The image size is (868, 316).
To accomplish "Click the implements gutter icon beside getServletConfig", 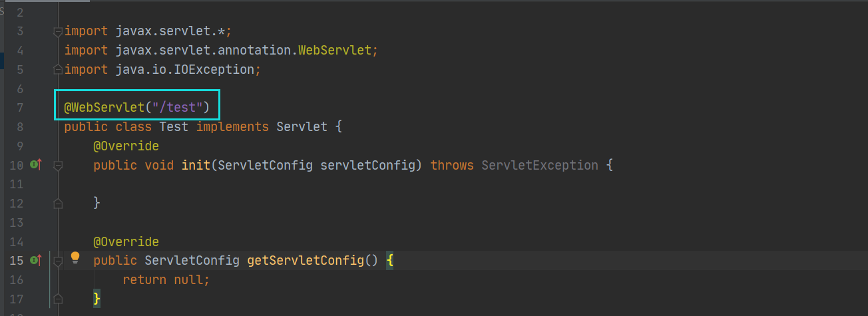I will [36, 260].
